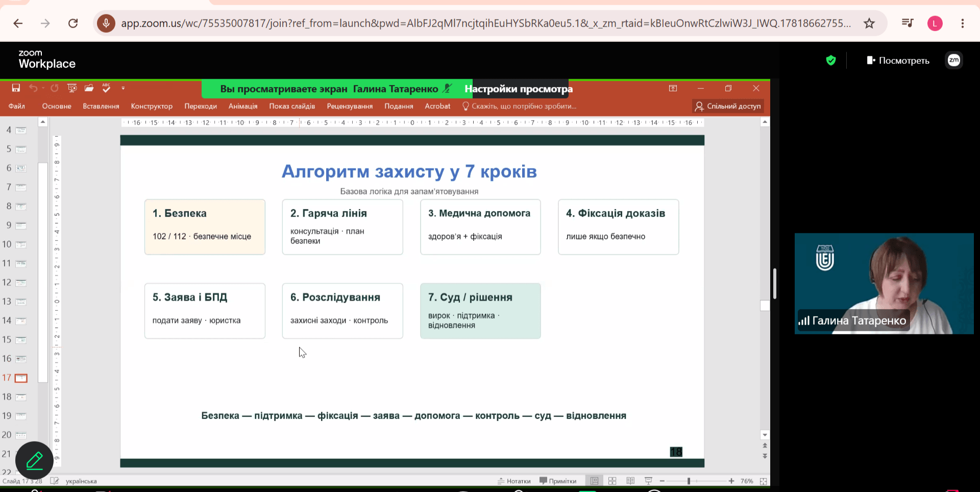Click the Chrome profile avatar 'L'
This screenshot has height=492, width=980.
pos(935,23)
